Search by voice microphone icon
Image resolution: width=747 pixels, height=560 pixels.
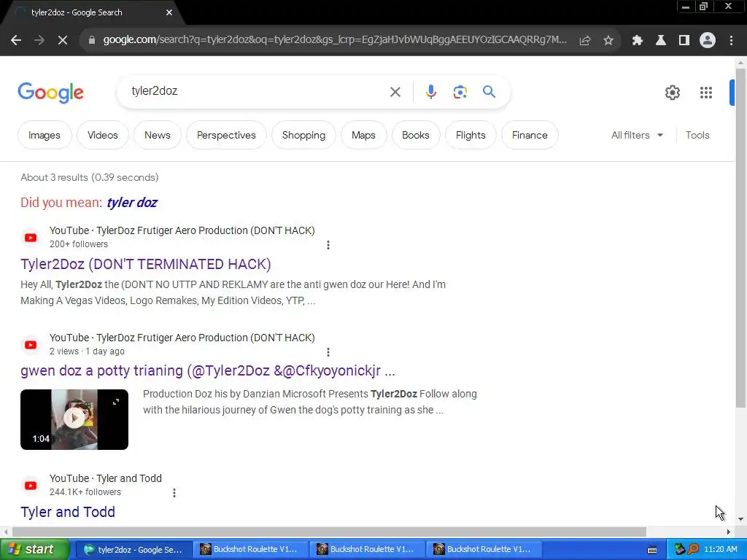tap(430, 92)
